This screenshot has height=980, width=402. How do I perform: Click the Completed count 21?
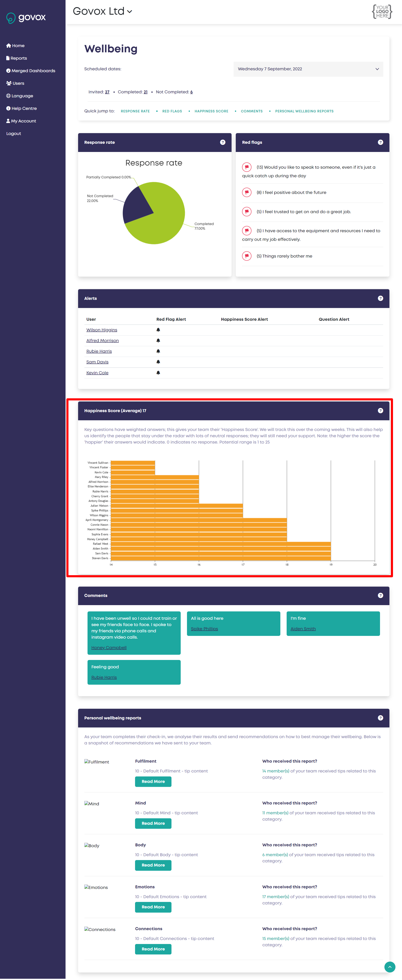coord(146,92)
